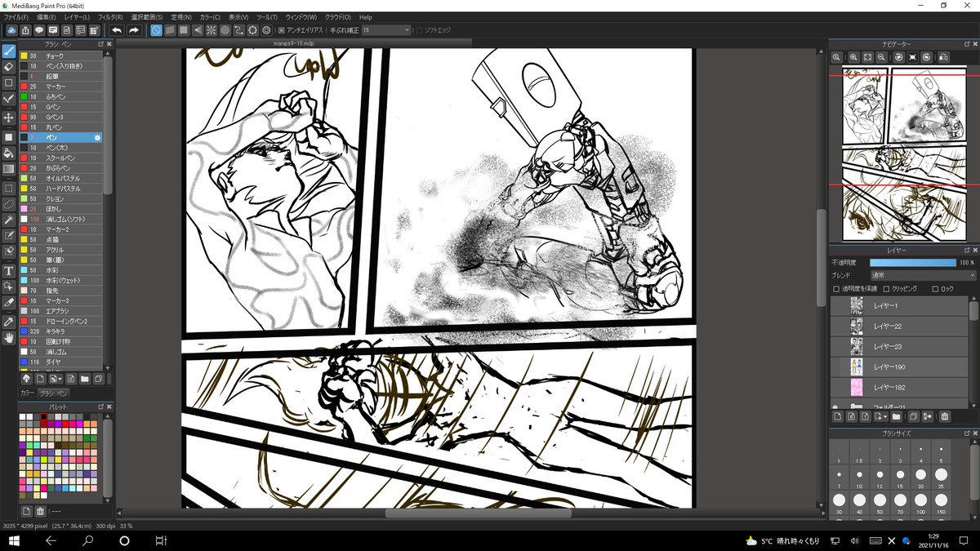Viewport: 980px width, 551px height.
Task: Click the cloud save icon in toolbar
Action: coord(11,30)
